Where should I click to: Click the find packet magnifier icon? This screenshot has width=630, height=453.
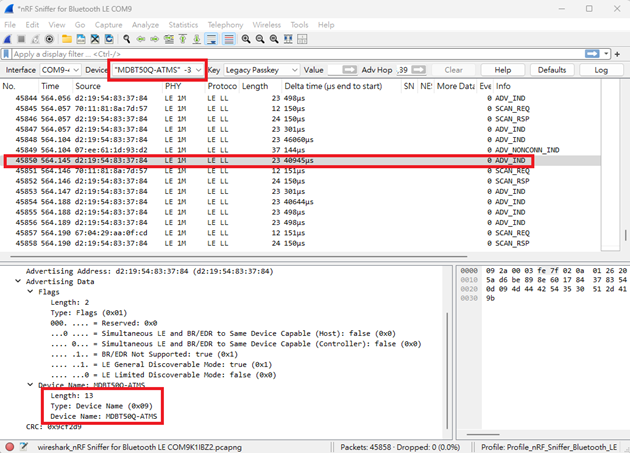127,39
